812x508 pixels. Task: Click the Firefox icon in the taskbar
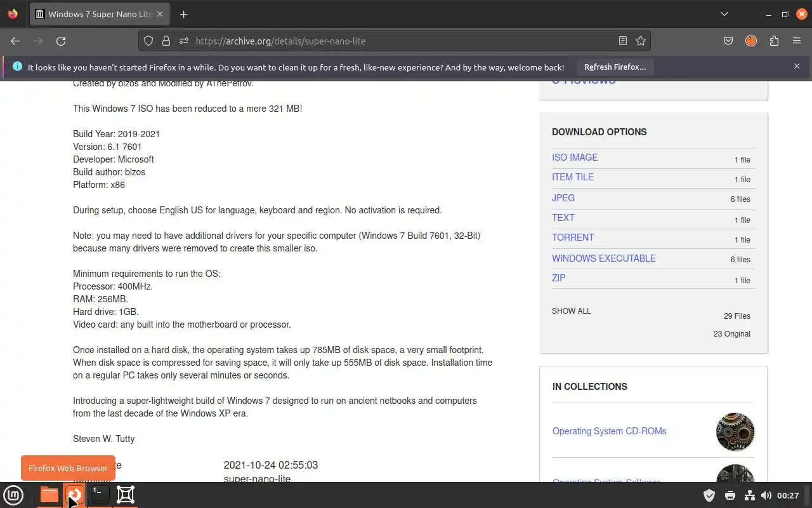click(x=74, y=495)
